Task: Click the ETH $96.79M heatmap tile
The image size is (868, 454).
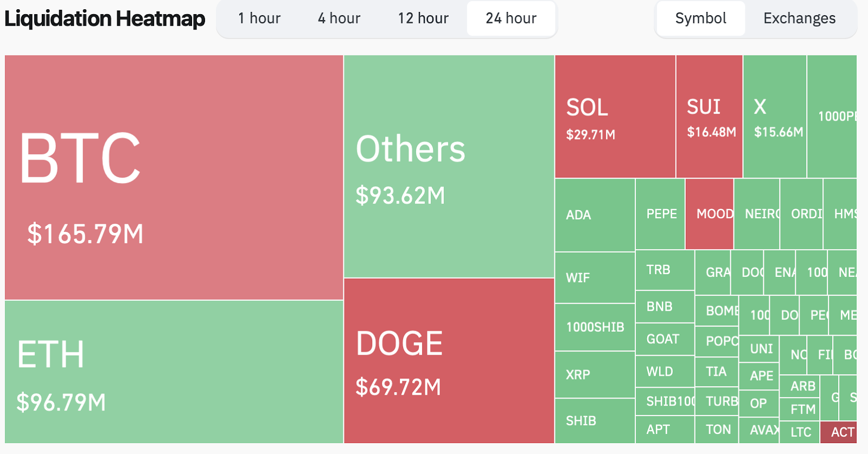Action: click(174, 372)
